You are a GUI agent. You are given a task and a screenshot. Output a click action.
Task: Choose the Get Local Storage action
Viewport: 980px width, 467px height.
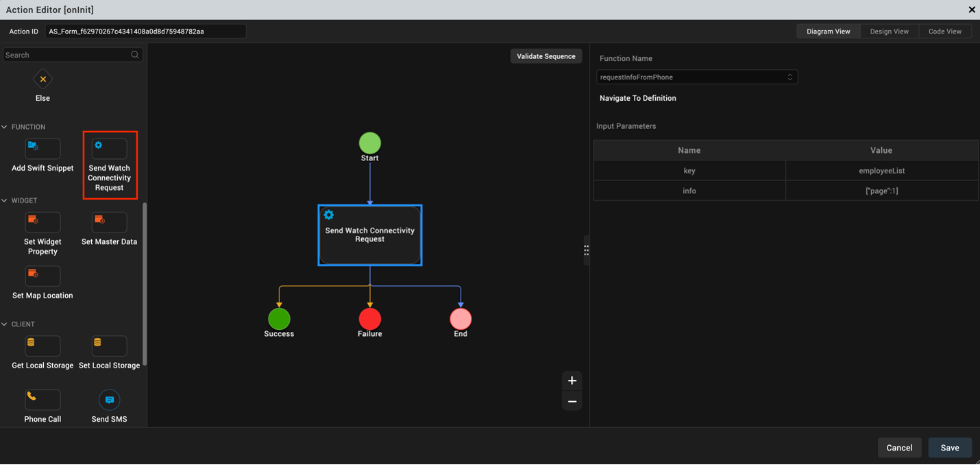click(x=42, y=346)
